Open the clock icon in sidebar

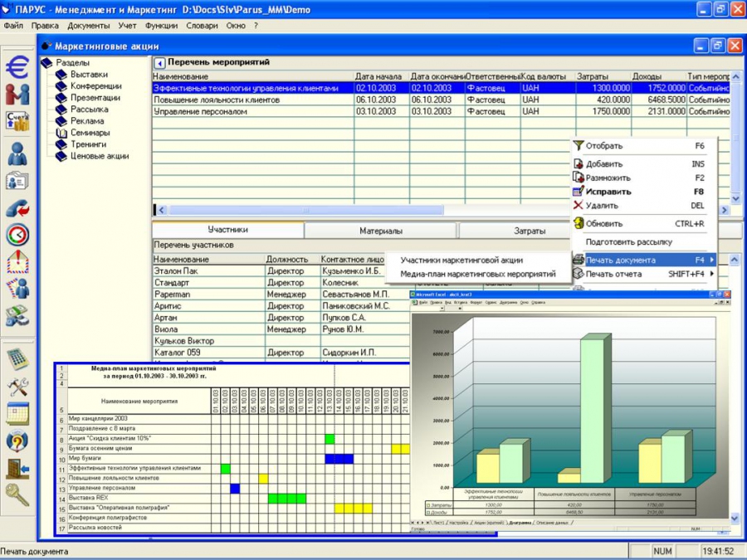point(17,235)
